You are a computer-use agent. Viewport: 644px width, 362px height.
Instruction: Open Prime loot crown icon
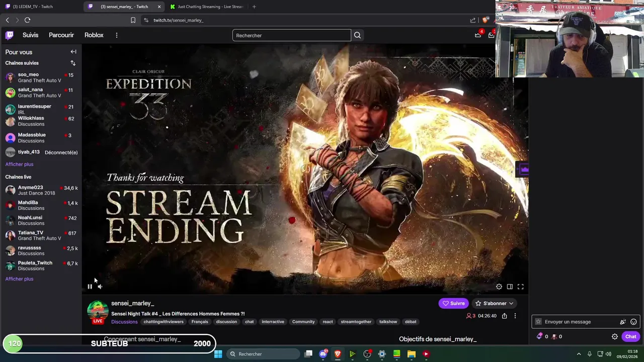(478, 35)
